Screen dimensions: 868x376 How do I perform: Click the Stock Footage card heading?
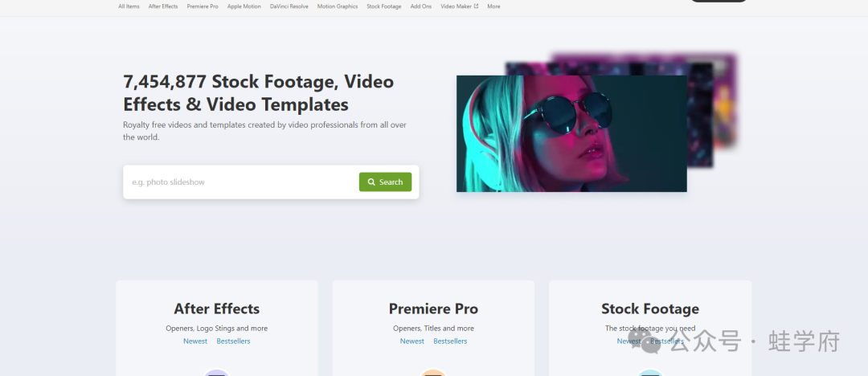point(650,309)
